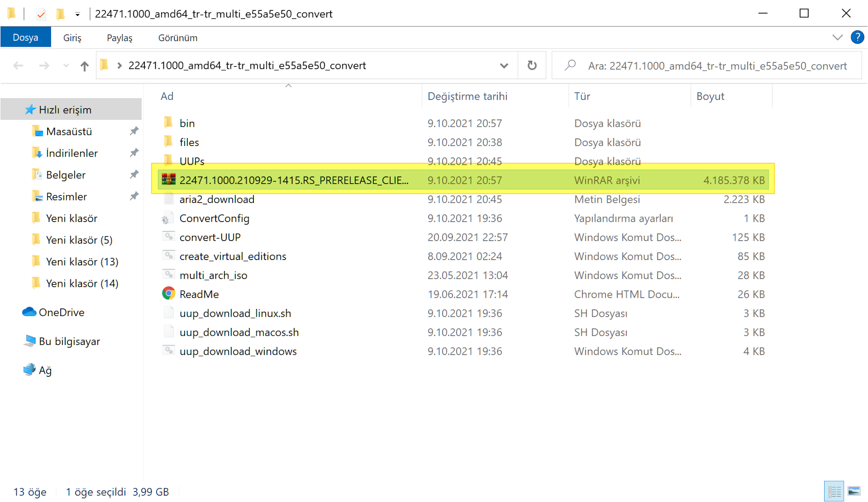
Task: Expand the address path chevron
Action: point(119,66)
